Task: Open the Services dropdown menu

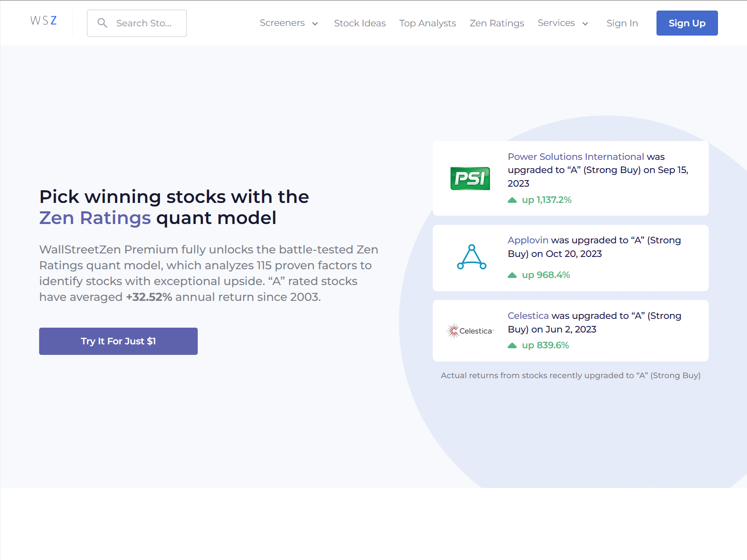Action: (x=556, y=23)
